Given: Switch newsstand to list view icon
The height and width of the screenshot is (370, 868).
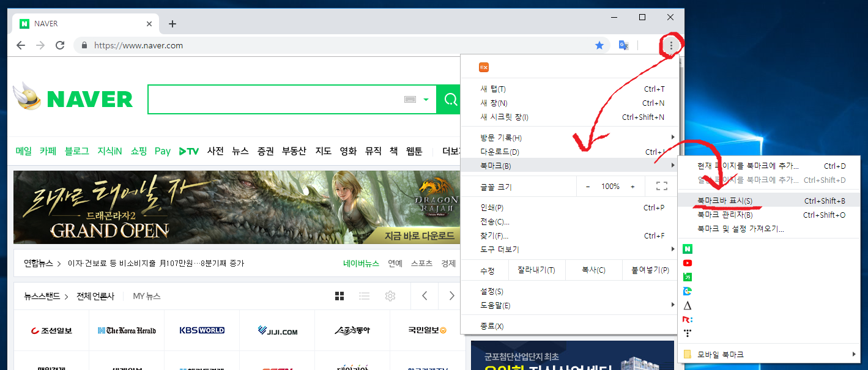Looking at the screenshot, I should (364, 296).
